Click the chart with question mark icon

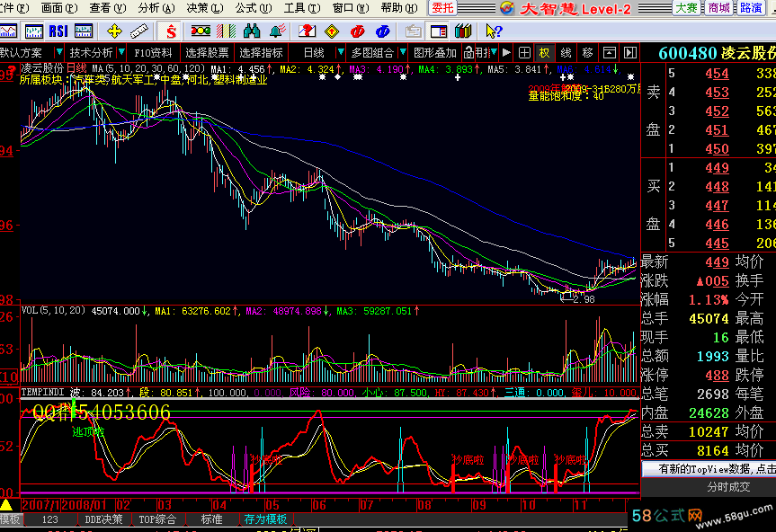click(x=307, y=31)
